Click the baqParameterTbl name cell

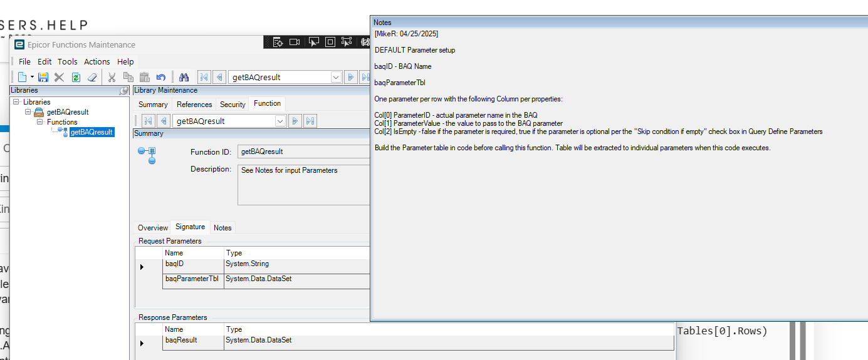[x=194, y=281]
